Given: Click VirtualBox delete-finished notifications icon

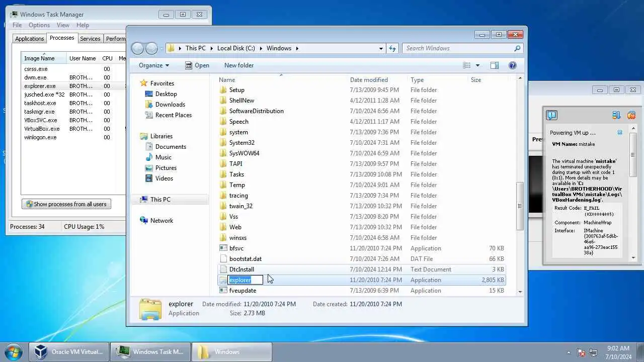Looking at the screenshot, I should 631,115.
